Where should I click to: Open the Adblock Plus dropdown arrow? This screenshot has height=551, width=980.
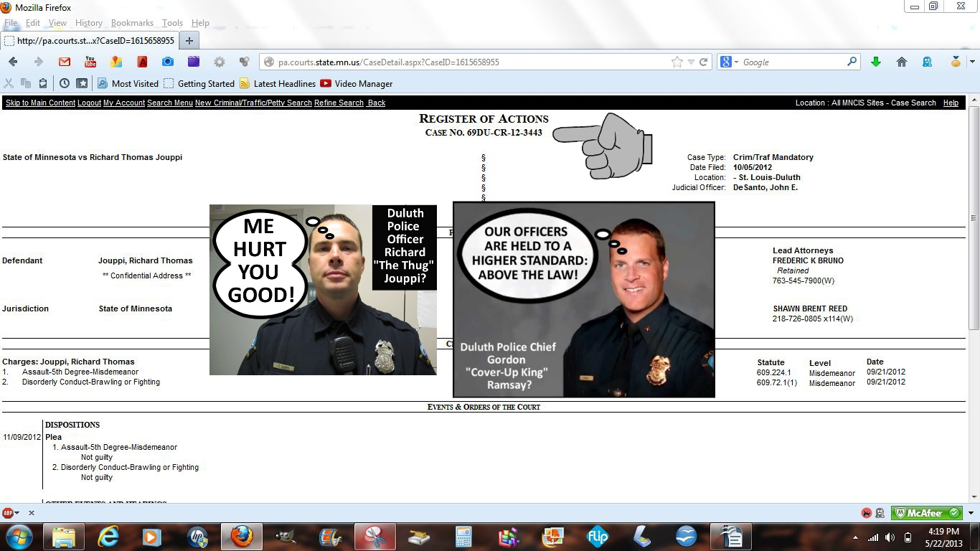coord(17,513)
